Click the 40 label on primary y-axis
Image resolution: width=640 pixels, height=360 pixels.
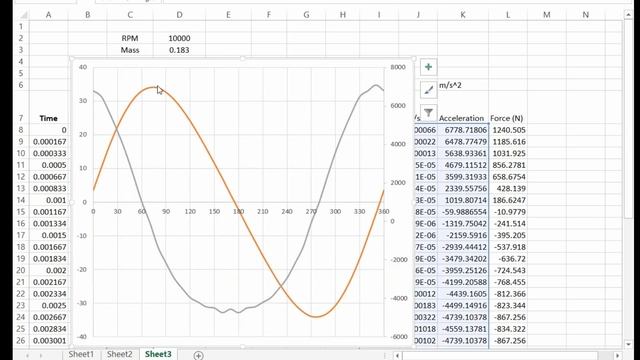point(83,67)
